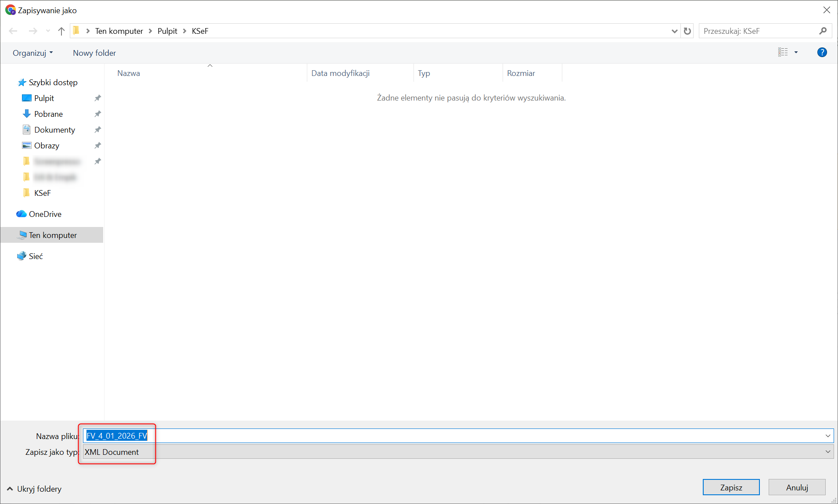Expand the address bar history dropdown
The height and width of the screenshot is (504, 838).
674,31
